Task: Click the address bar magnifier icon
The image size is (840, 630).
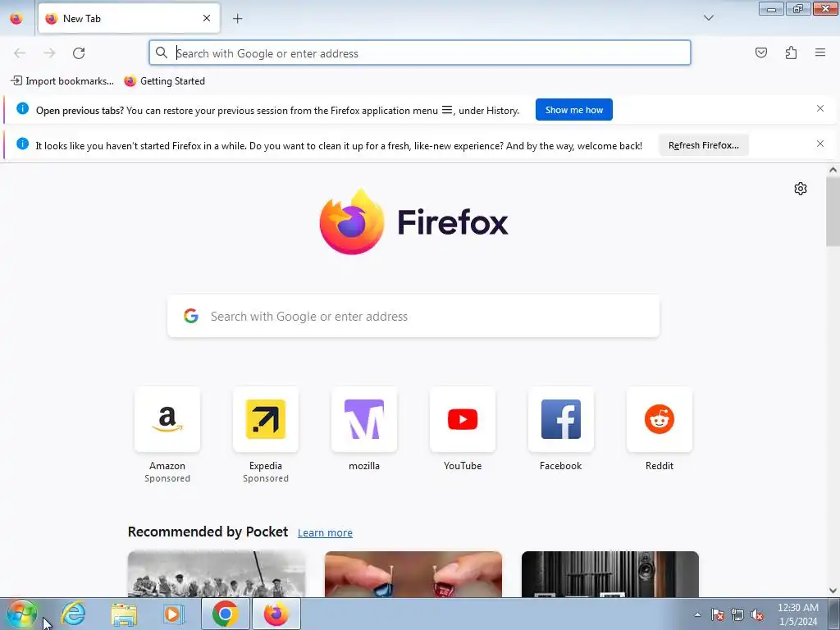Action: point(162,52)
